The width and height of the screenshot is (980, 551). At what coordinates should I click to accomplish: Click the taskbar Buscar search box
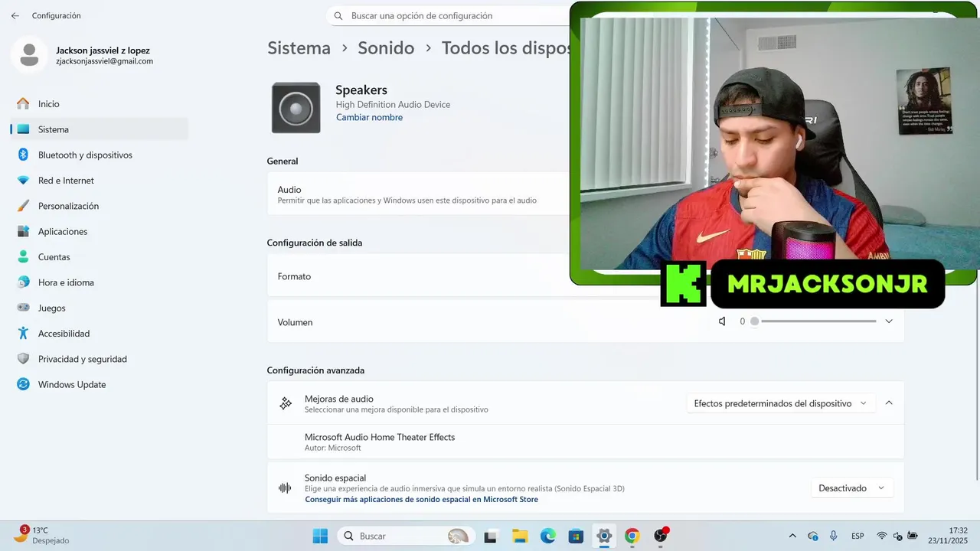click(405, 536)
